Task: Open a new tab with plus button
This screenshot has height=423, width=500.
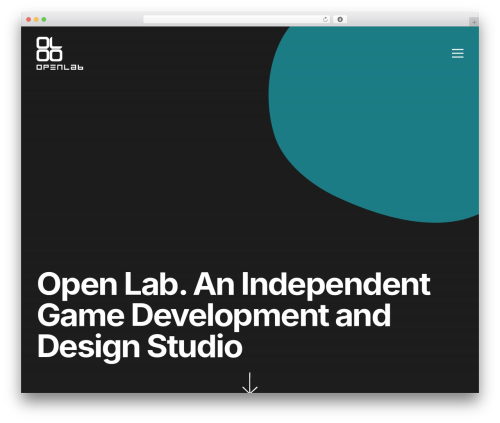Action: pos(474,22)
